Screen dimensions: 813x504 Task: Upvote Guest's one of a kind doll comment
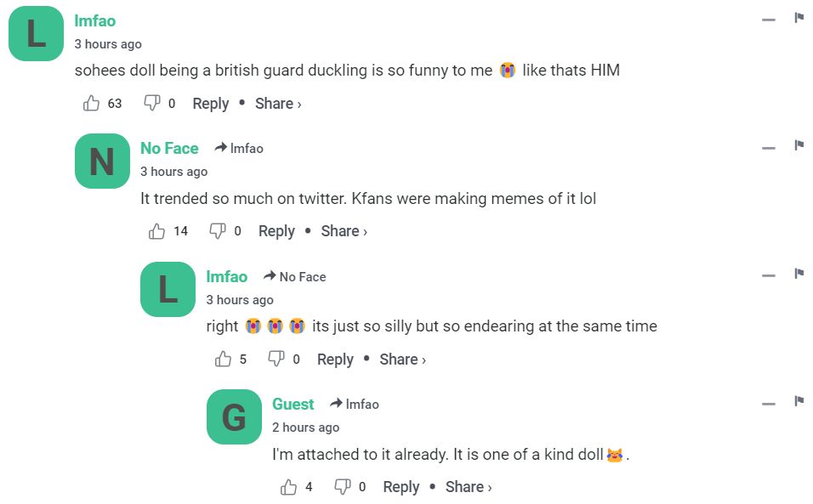(x=289, y=487)
